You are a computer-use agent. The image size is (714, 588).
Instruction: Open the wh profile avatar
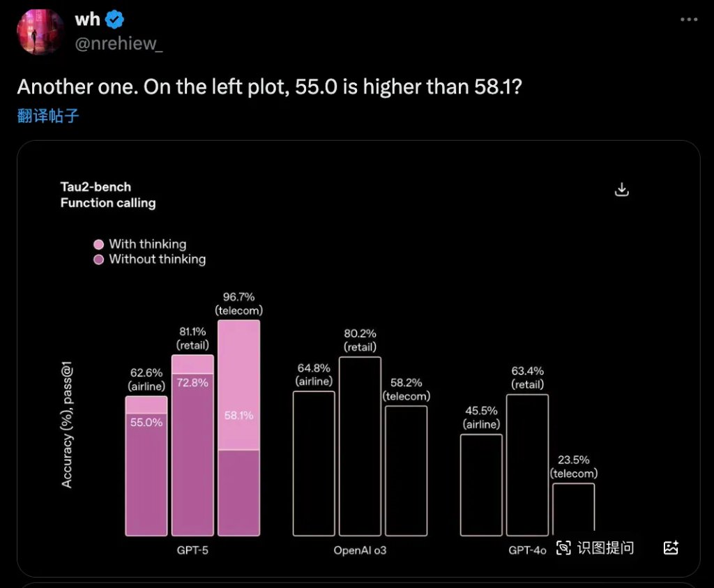coord(40,32)
